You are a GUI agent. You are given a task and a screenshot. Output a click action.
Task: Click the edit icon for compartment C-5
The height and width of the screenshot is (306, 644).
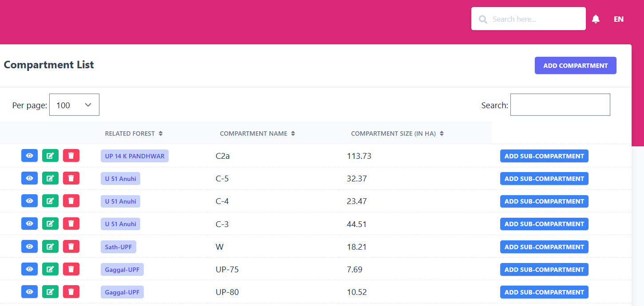[50, 178]
